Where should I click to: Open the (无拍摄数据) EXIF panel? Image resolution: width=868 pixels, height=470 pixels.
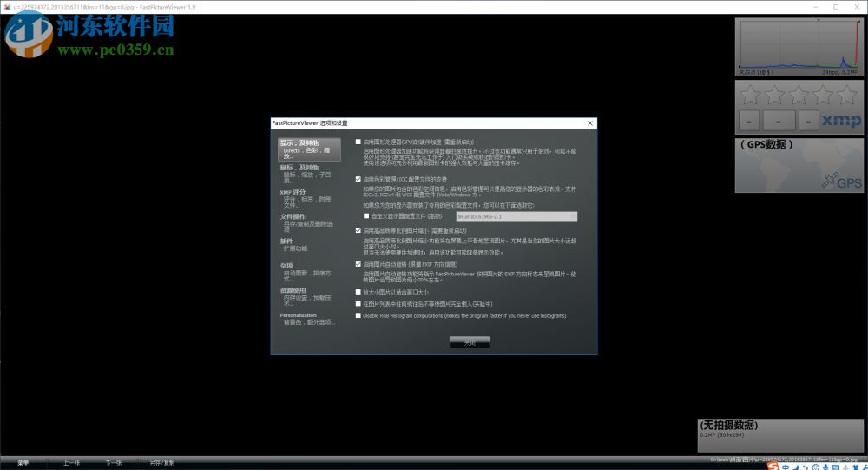[780, 435]
